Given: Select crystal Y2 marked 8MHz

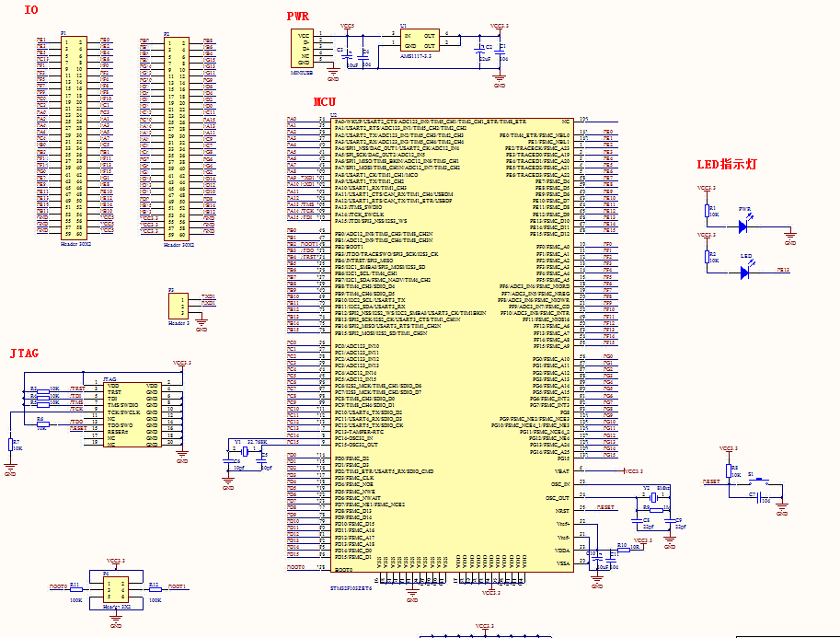Looking at the screenshot, I should tap(652, 496).
